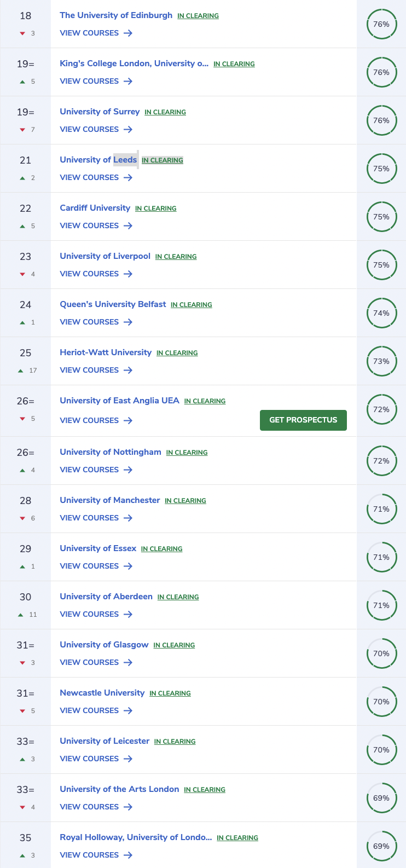This screenshot has width=406, height=868.
Task: Open University of Surrey link
Action: pos(100,112)
